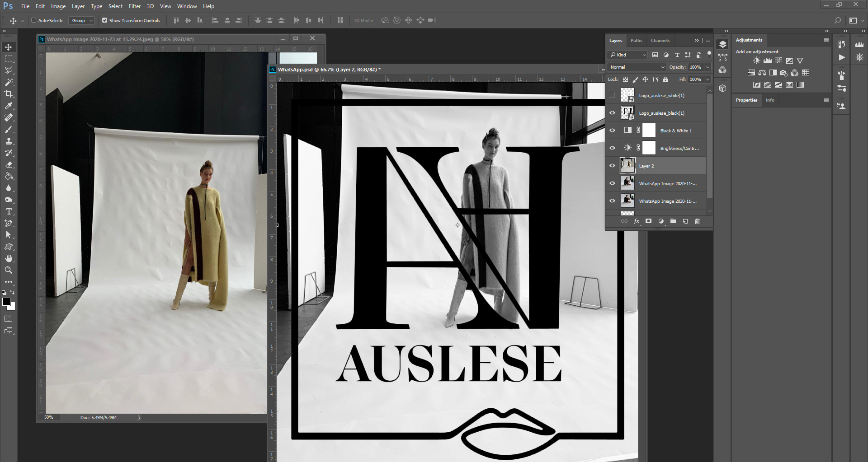This screenshot has width=868, height=462.
Task: Select the Healing Brush tool
Action: [x=9, y=117]
